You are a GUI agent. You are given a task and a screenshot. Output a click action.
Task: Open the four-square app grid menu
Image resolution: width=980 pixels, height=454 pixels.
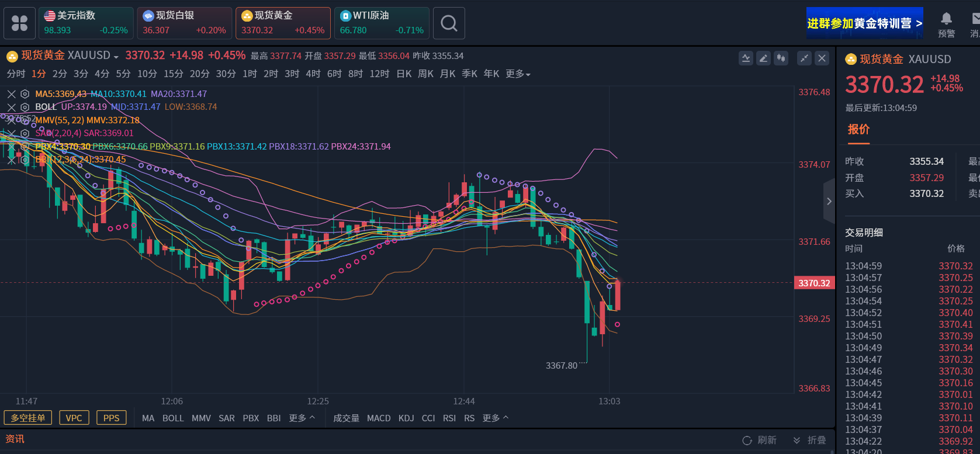[20, 23]
